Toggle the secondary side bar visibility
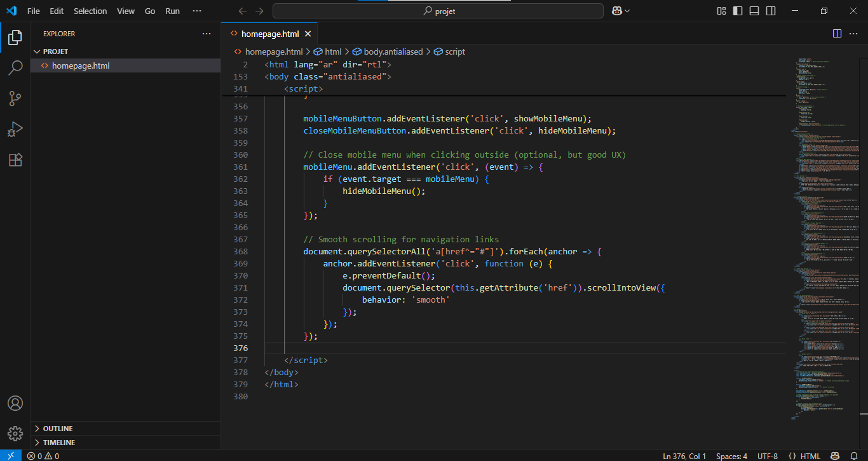Screen dimensions: 868x461 (x=771, y=11)
